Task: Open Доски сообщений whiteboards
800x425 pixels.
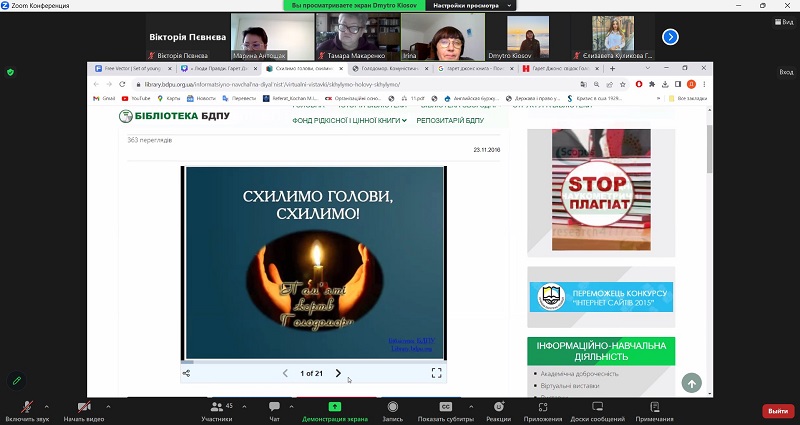Action: (597, 412)
